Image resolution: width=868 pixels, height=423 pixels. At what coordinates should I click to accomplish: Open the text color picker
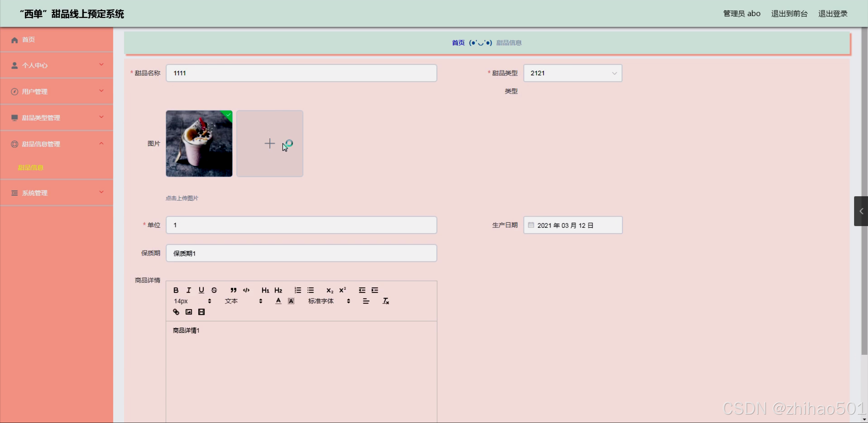point(278,301)
